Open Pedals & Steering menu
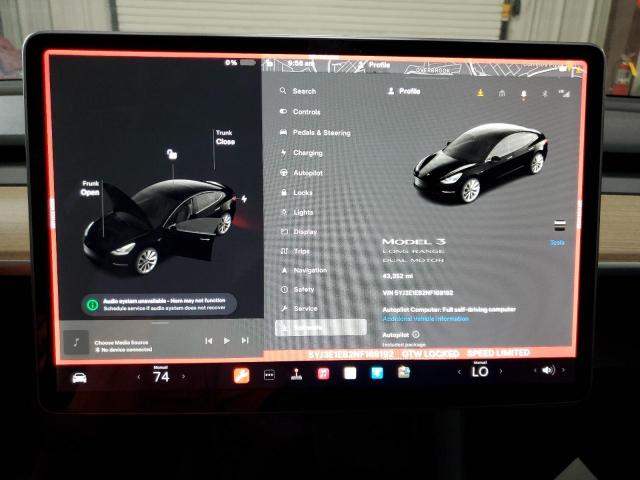This screenshot has width=640, height=480. coord(315,132)
